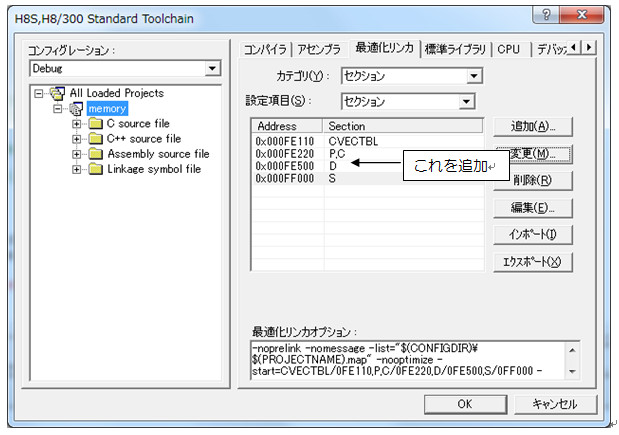Click the memory project icon
The image size is (619, 435).
[76, 109]
